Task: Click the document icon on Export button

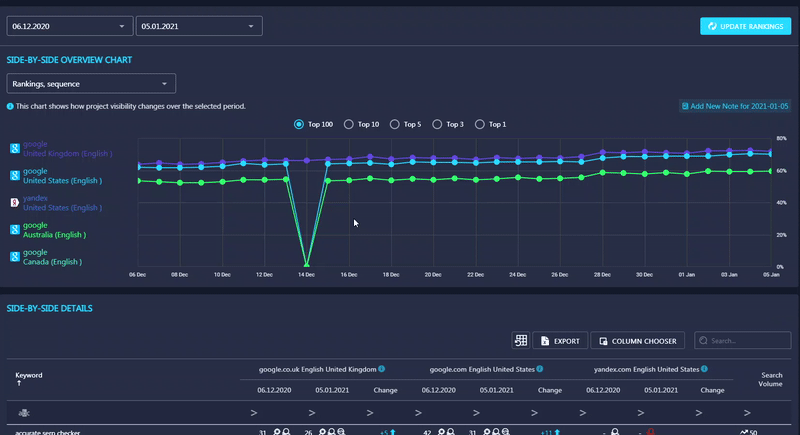Action: pyautogui.click(x=545, y=341)
